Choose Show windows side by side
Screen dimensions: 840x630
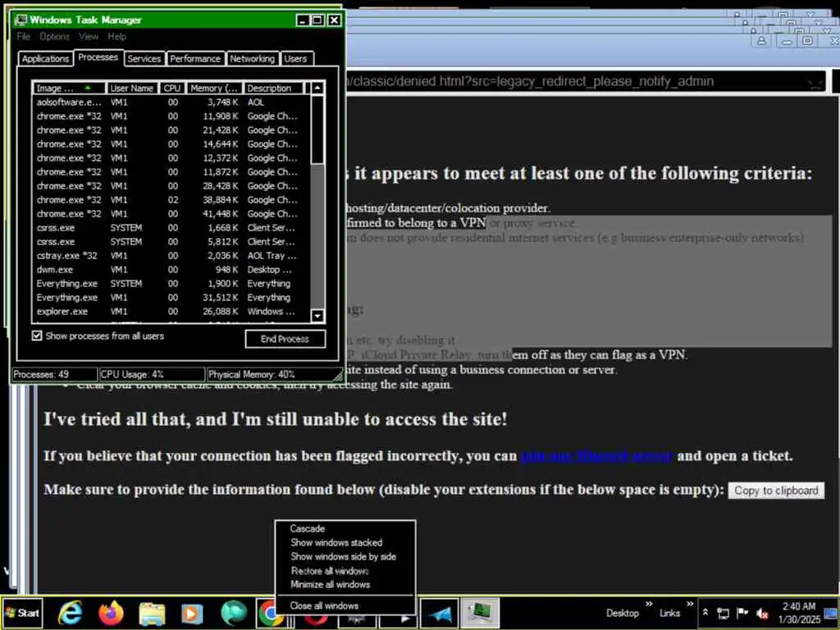tap(345, 557)
